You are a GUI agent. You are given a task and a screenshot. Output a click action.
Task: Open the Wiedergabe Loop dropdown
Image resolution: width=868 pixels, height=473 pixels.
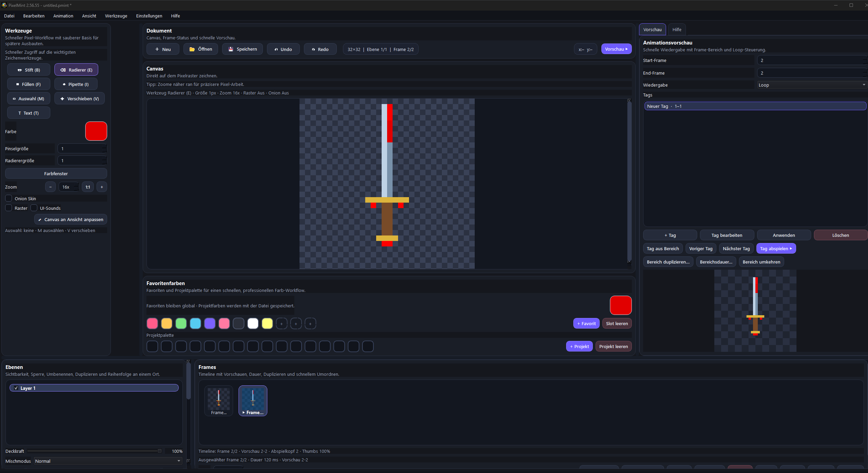click(811, 85)
